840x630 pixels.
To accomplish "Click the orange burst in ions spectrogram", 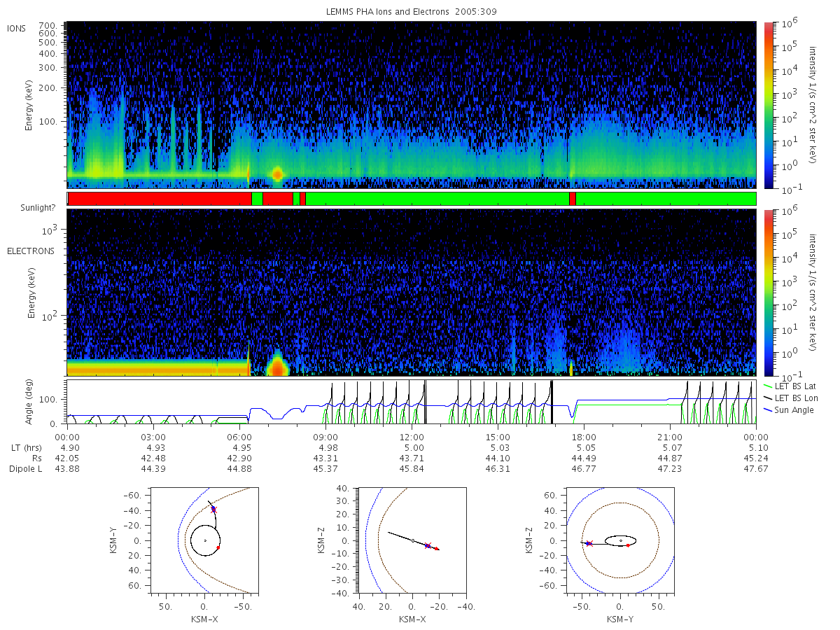I will tap(277, 174).
